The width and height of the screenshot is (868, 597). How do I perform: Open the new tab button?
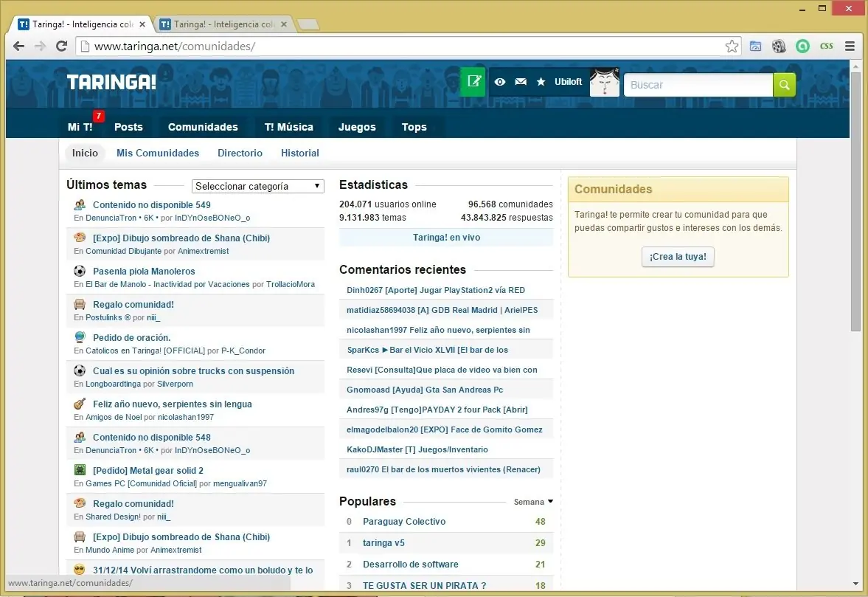pos(308,24)
